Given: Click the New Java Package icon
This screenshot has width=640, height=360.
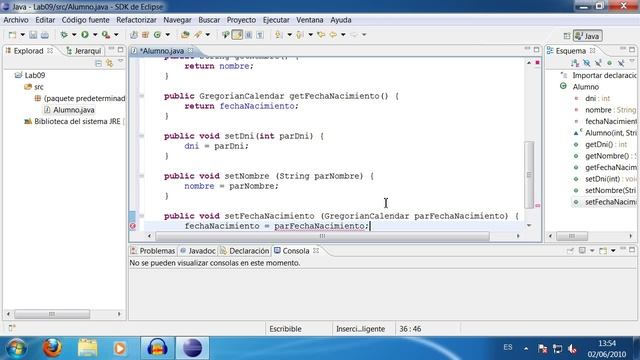Looking at the screenshot, I should [x=145, y=35].
